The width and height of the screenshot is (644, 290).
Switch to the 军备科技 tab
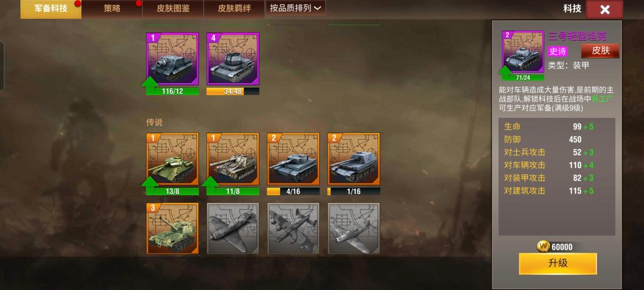click(x=51, y=8)
